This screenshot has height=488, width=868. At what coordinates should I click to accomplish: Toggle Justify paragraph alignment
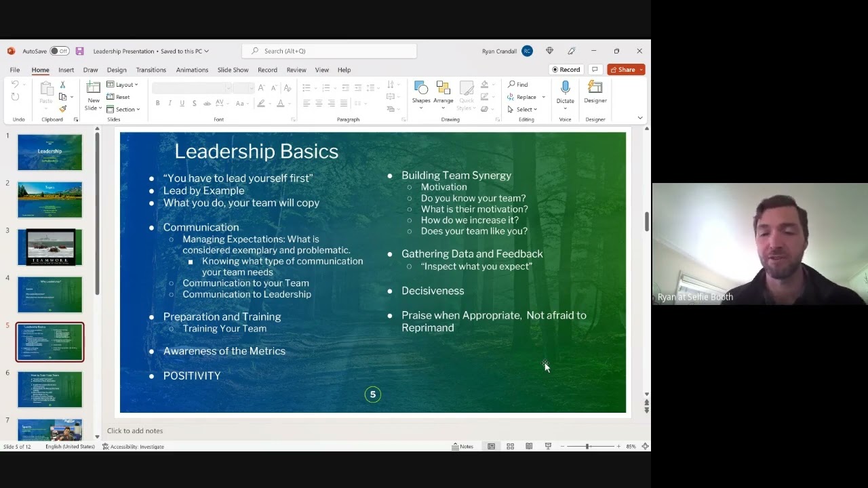click(343, 103)
